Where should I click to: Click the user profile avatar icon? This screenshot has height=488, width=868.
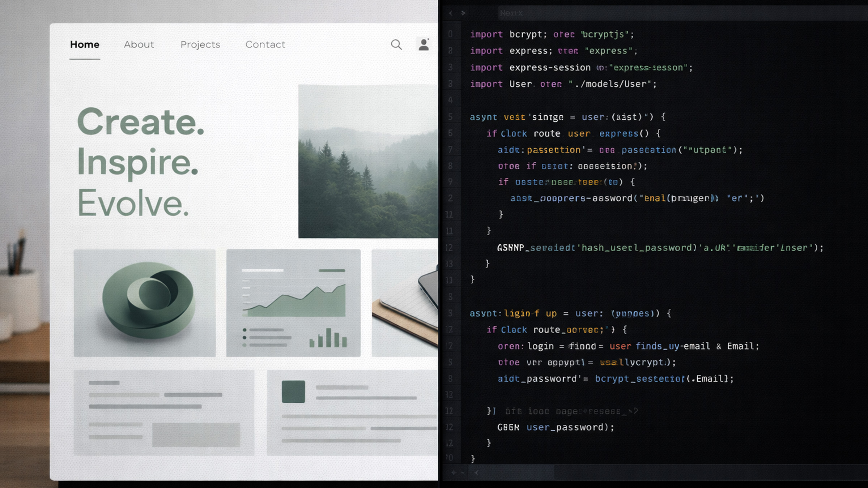pos(424,45)
